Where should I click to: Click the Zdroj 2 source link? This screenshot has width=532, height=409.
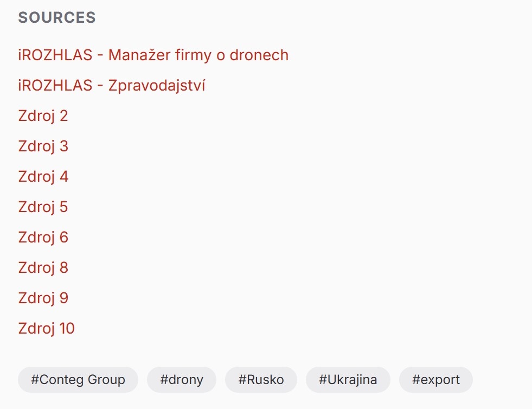(x=43, y=116)
